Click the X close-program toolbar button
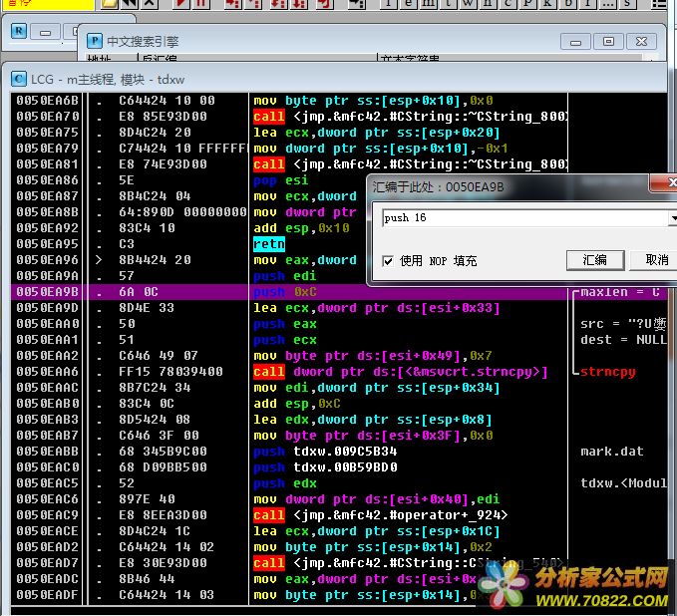 (150, 3)
